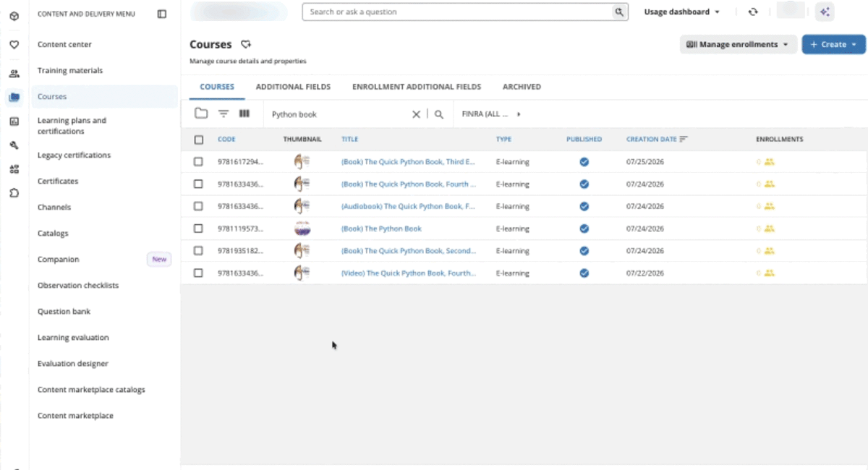Open '(Book) The Python Book' course link
868x470 pixels.
click(x=381, y=228)
